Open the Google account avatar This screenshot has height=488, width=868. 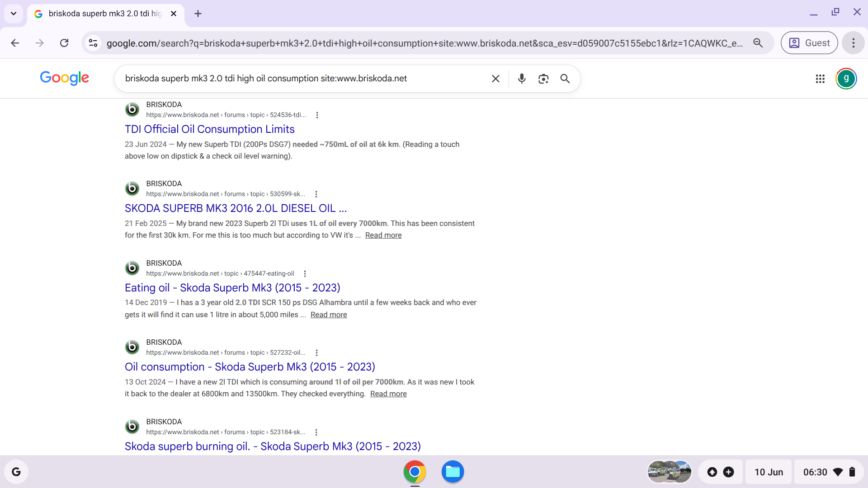tap(846, 79)
